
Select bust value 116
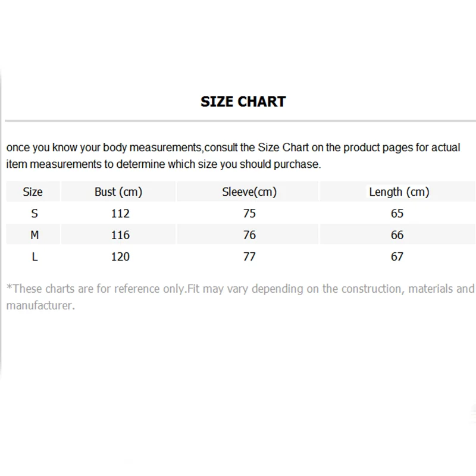120,235
